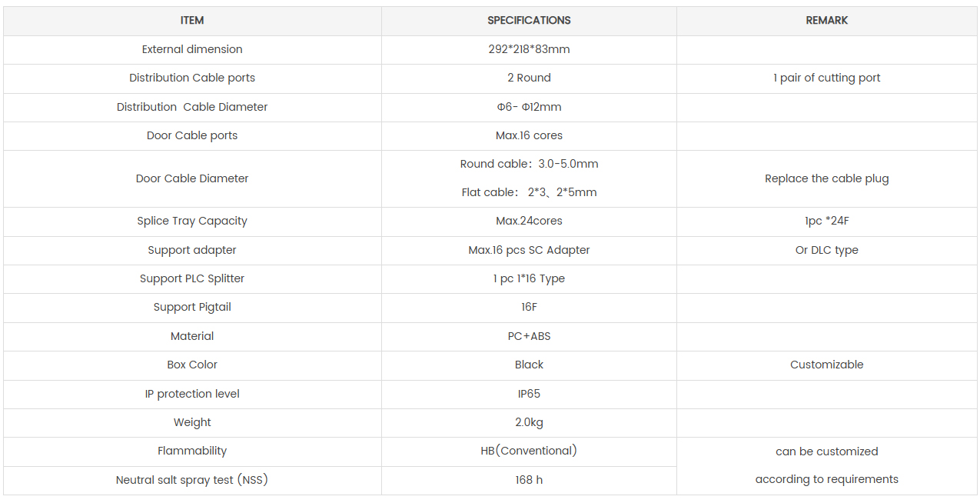Select the Φ6- Φ12mm diameter value

(529, 107)
